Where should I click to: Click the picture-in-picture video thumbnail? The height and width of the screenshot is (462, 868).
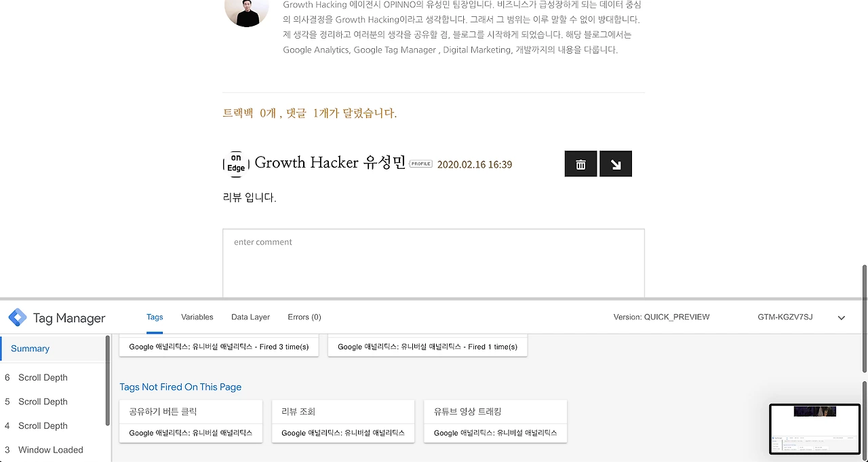(814, 429)
